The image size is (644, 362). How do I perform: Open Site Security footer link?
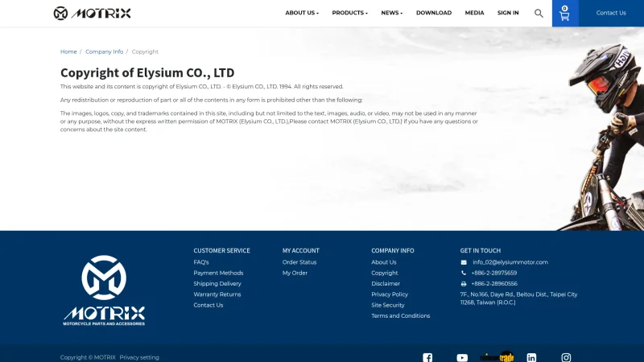pos(388,305)
